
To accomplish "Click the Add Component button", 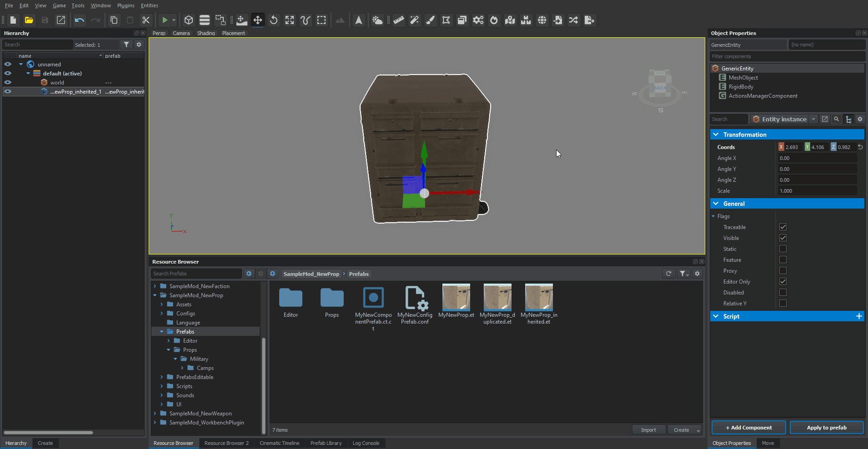I will click(x=748, y=428).
